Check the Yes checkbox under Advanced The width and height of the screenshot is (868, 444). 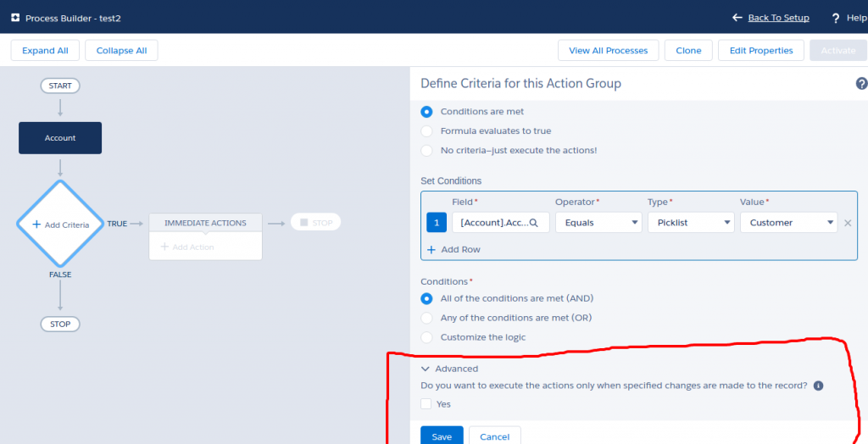tap(426, 404)
